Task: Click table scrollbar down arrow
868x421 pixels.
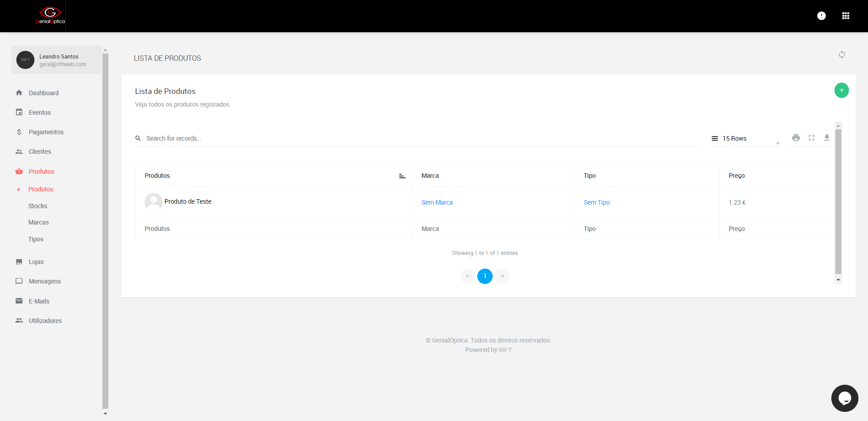Action: (838, 280)
